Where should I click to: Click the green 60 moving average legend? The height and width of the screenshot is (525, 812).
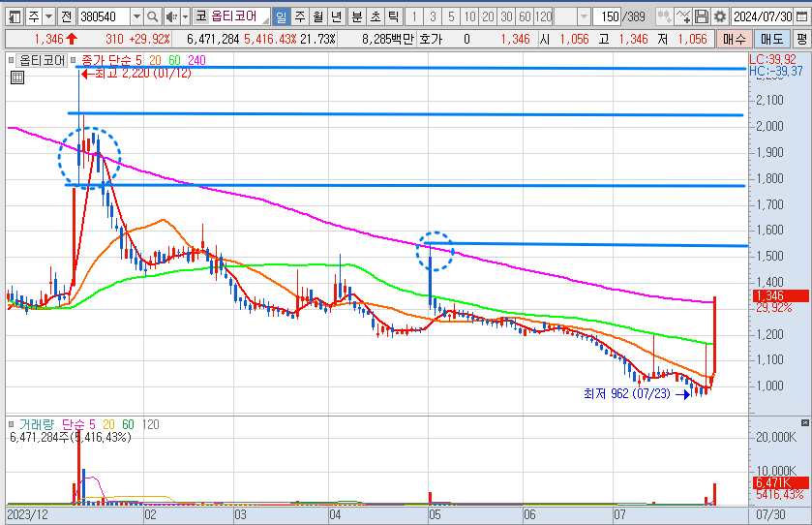coord(174,61)
